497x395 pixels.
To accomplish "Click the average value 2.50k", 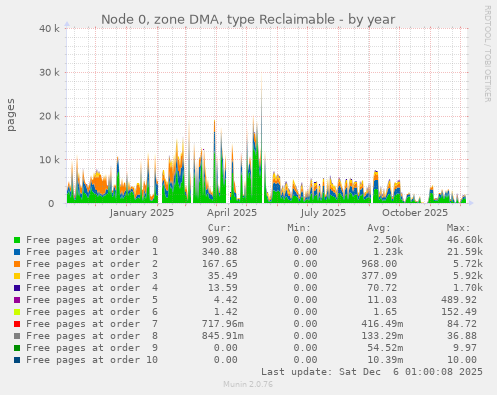I will (388, 240).
